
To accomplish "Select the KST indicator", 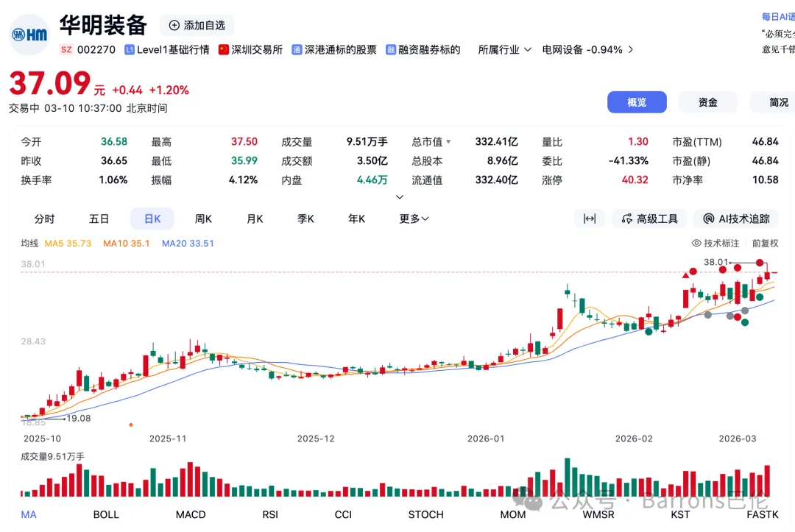I will click(680, 515).
